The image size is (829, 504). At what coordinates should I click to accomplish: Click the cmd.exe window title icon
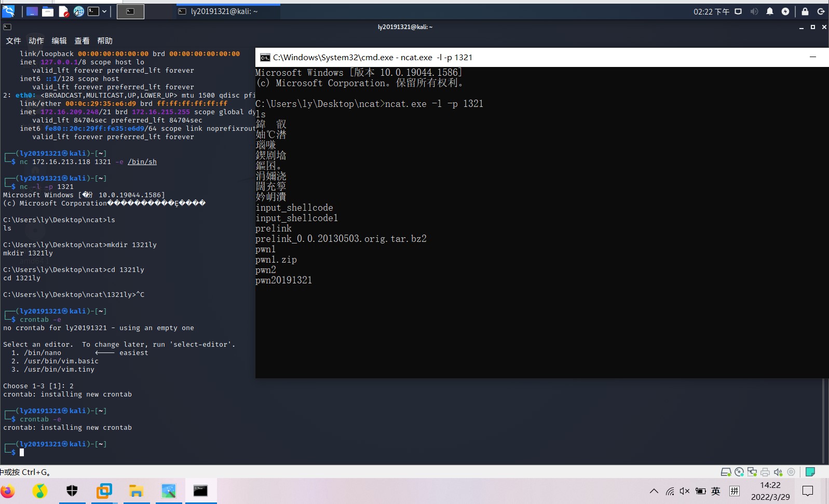click(265, 58)
